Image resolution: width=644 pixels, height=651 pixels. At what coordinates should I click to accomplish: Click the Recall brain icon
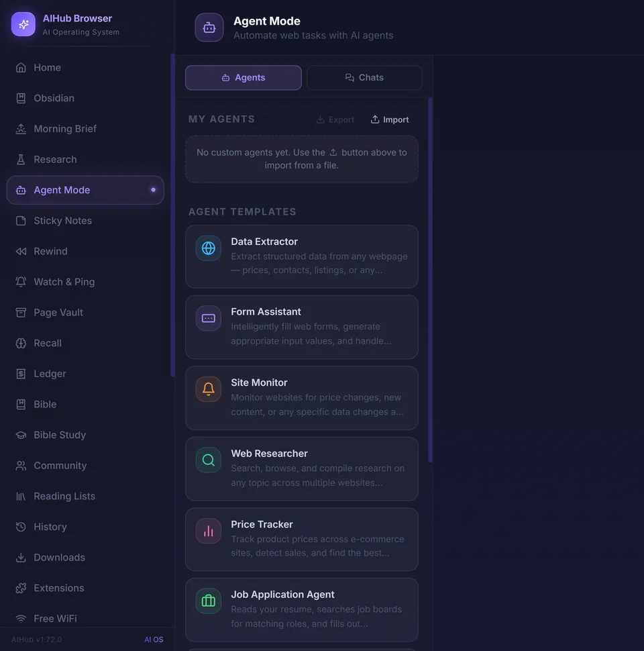click(21, 343)
